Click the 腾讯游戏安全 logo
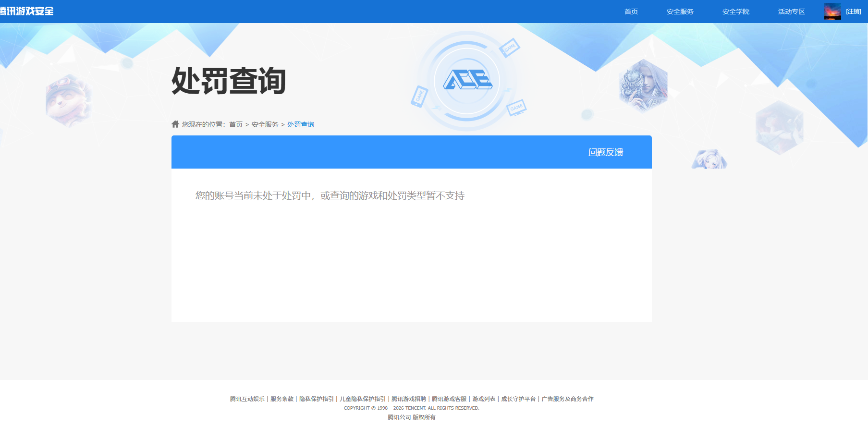This screenshot has width=868, height=426. pos(27,11)
